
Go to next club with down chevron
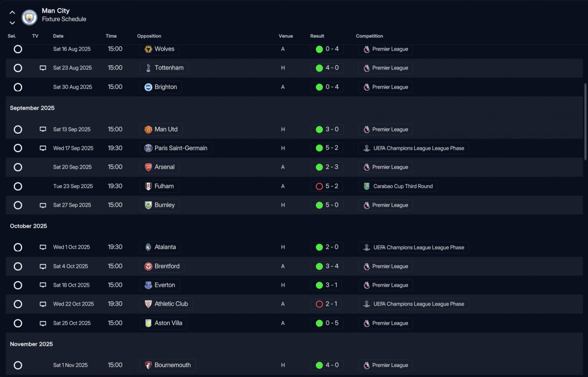(x=12, y=23)
